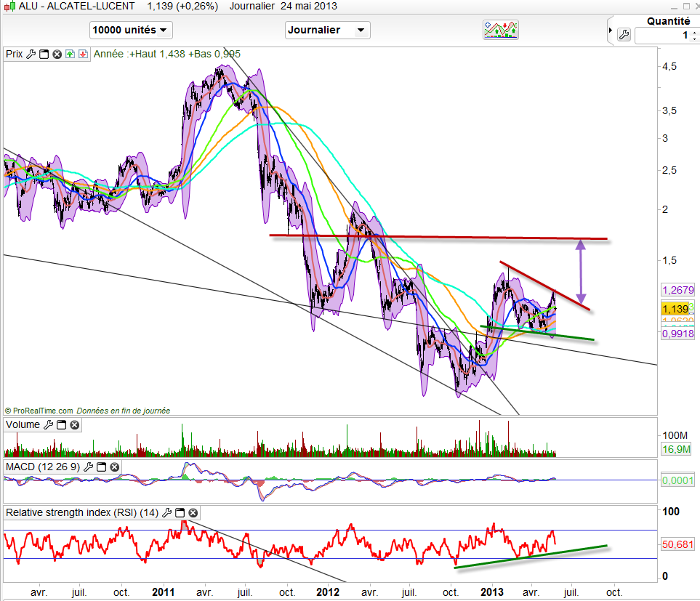Click the wrench settings icon beside Quantité
Screen dimensions: 700x601
[x=623, y=35]
